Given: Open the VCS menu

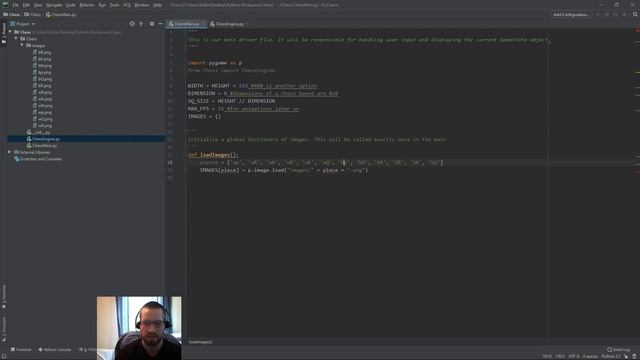Looking at the screenshot, I should (x=127, y=5).
